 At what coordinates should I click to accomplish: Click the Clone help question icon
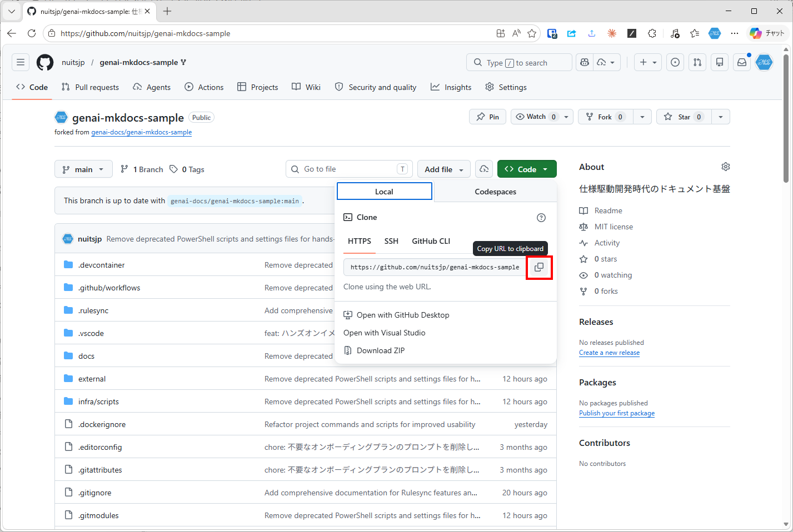(541, 218)
